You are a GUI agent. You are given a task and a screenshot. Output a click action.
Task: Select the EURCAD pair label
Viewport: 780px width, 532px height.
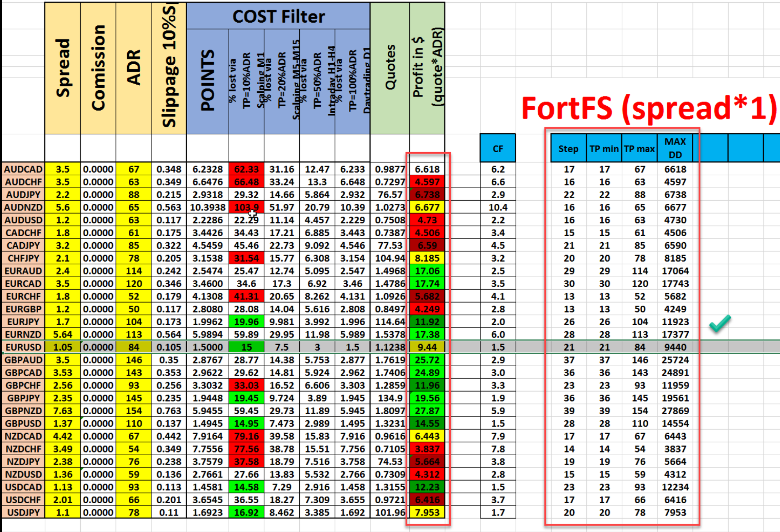[x=23, y=284]
